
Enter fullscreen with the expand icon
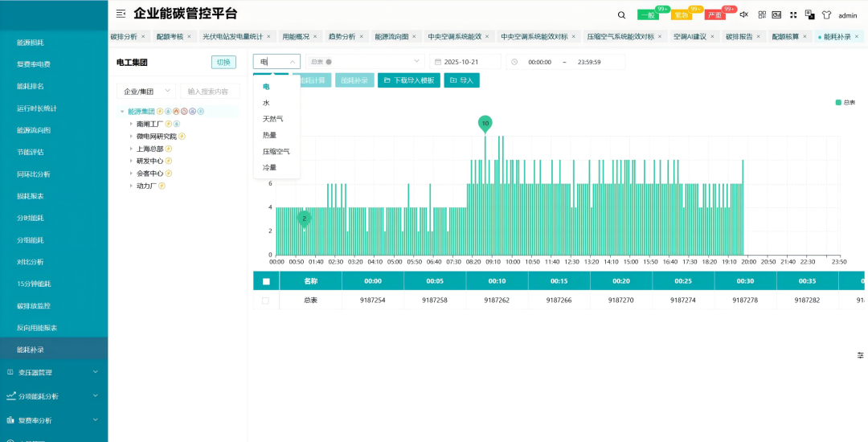(793, 14)
